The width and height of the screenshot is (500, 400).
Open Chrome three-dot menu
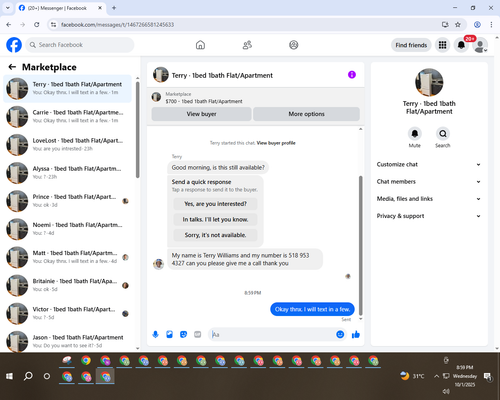[x=491, y=25]
